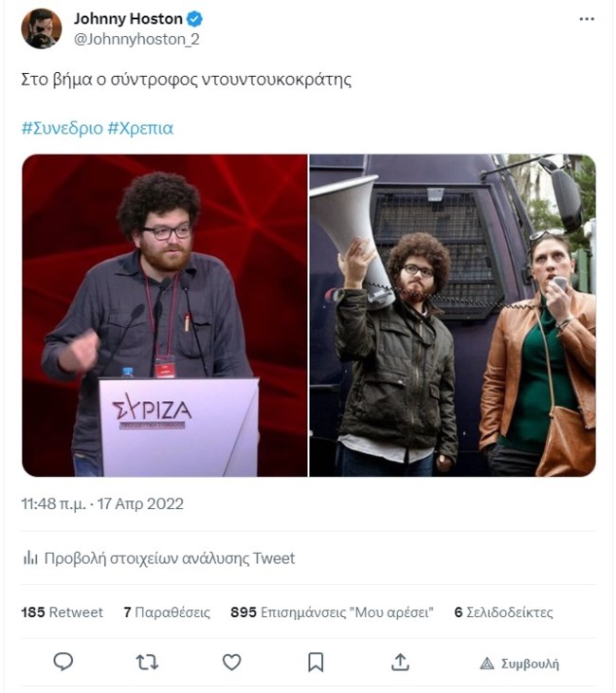
Task: Click the reply speech bubble icon
Action: coord(63,662)
